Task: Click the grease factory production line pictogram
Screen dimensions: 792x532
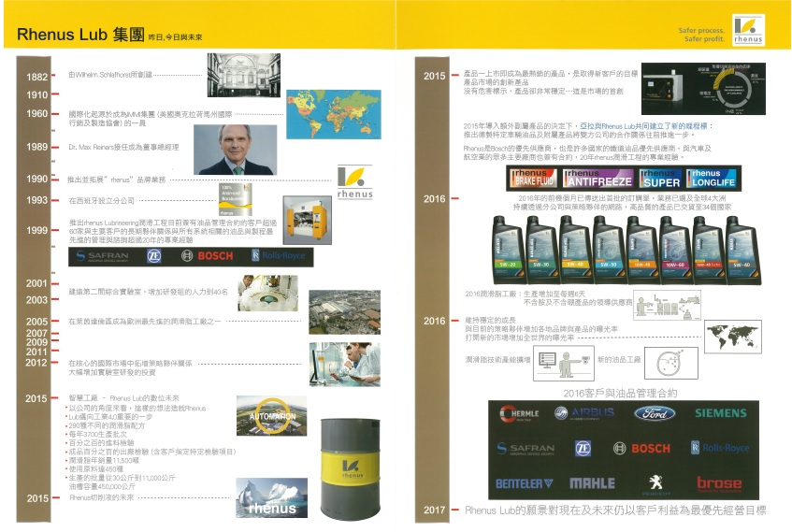Action: (667, 306)
